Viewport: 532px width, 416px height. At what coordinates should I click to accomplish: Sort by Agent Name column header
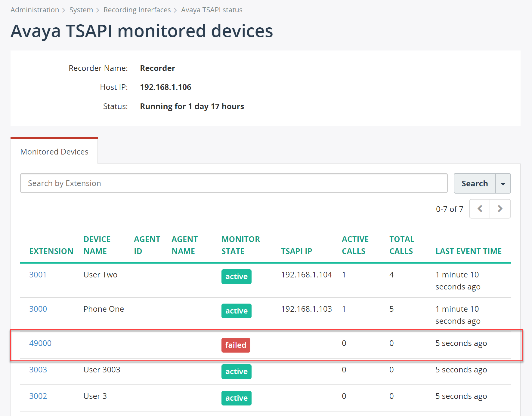coord(185,245)
